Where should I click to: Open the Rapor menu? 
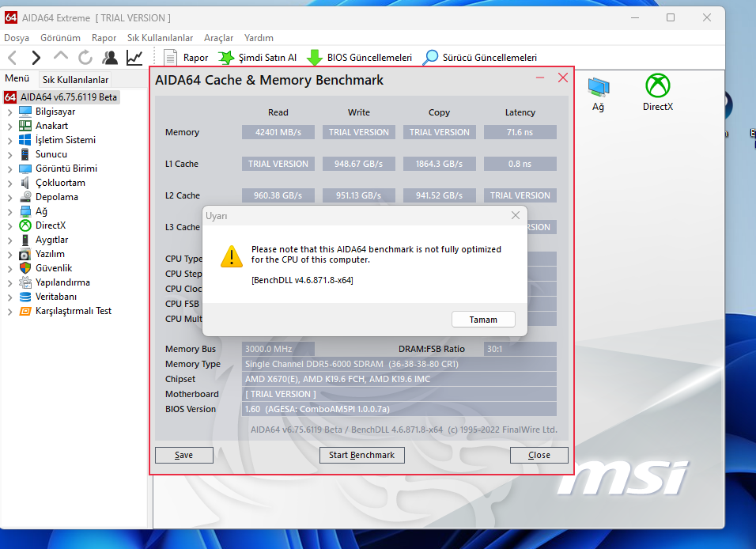tap(104, 38)
